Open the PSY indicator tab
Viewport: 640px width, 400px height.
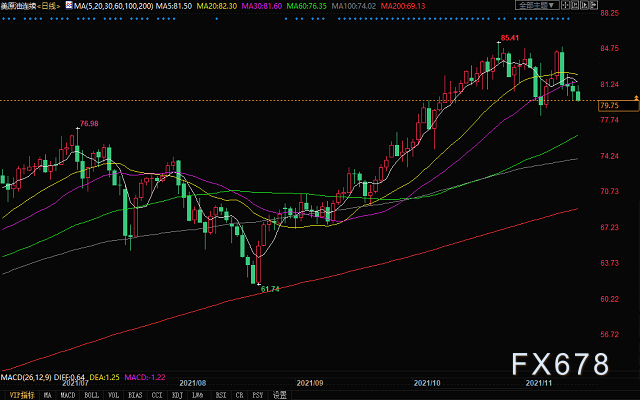258,395
